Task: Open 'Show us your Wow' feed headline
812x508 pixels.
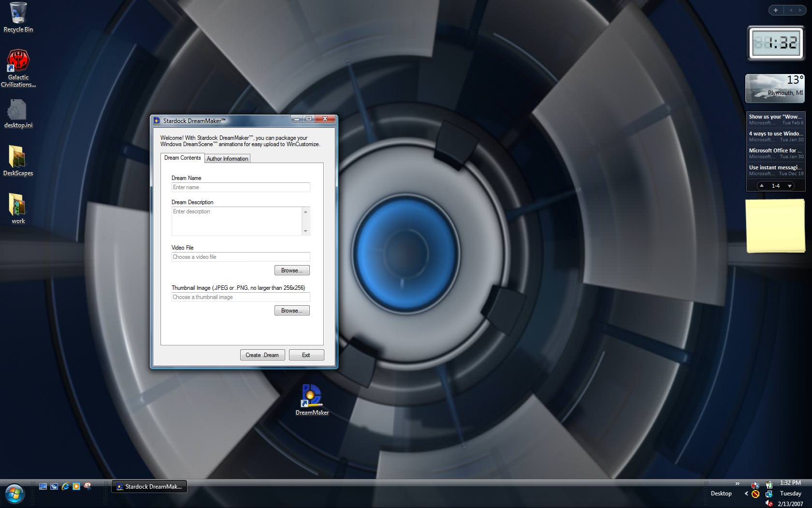Action: tap(776, 120)
